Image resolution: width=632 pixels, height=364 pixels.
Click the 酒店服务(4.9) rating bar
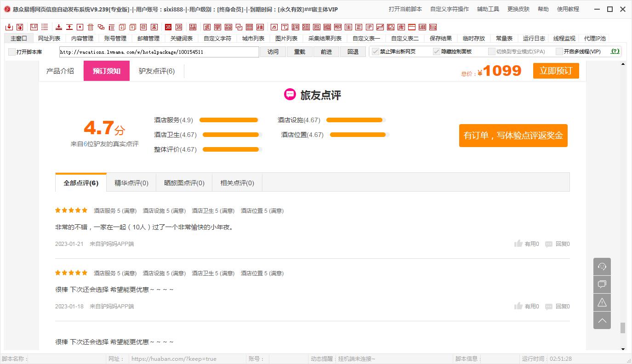(x=228, y=120)
